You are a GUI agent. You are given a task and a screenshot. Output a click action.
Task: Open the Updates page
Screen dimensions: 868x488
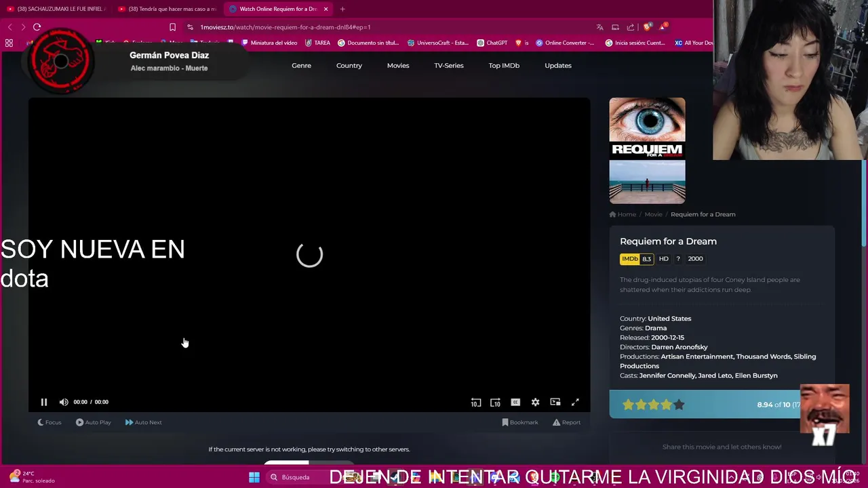(x=558, y=65)
